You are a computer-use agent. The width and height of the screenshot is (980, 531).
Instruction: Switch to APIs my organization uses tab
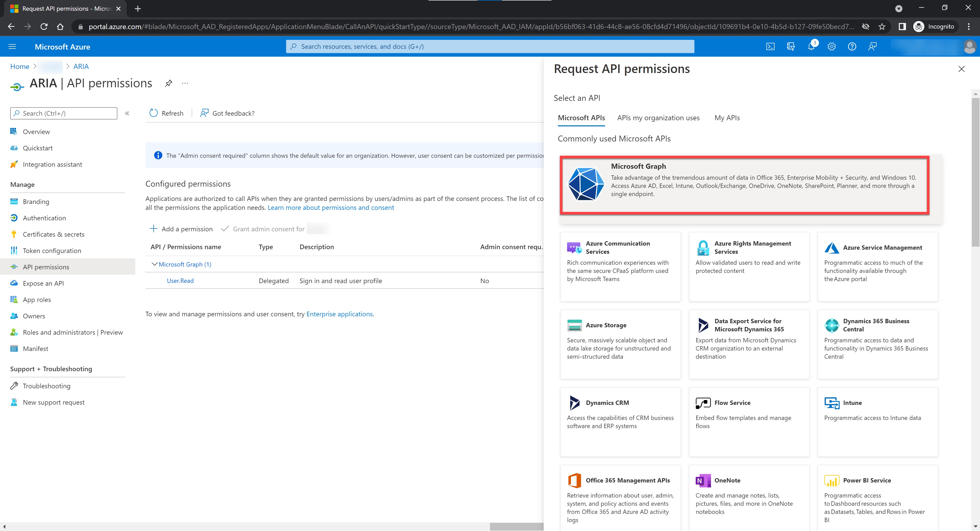coord(658,118)
